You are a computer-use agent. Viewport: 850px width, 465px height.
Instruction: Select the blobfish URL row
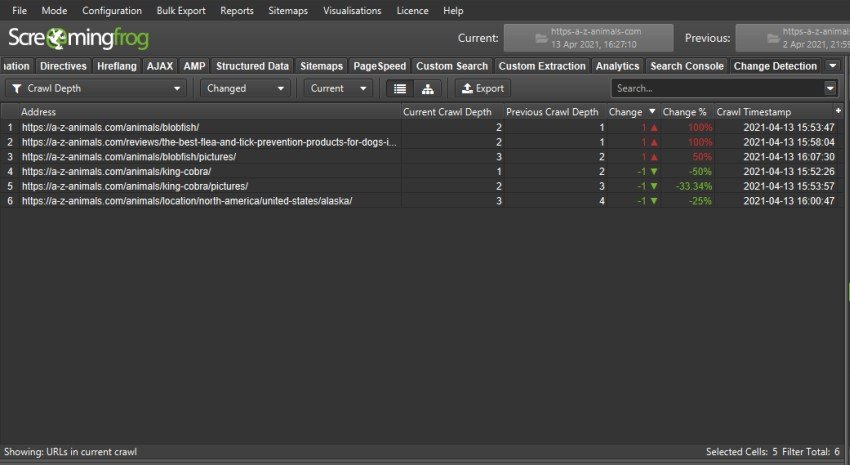tap(110, 127)
